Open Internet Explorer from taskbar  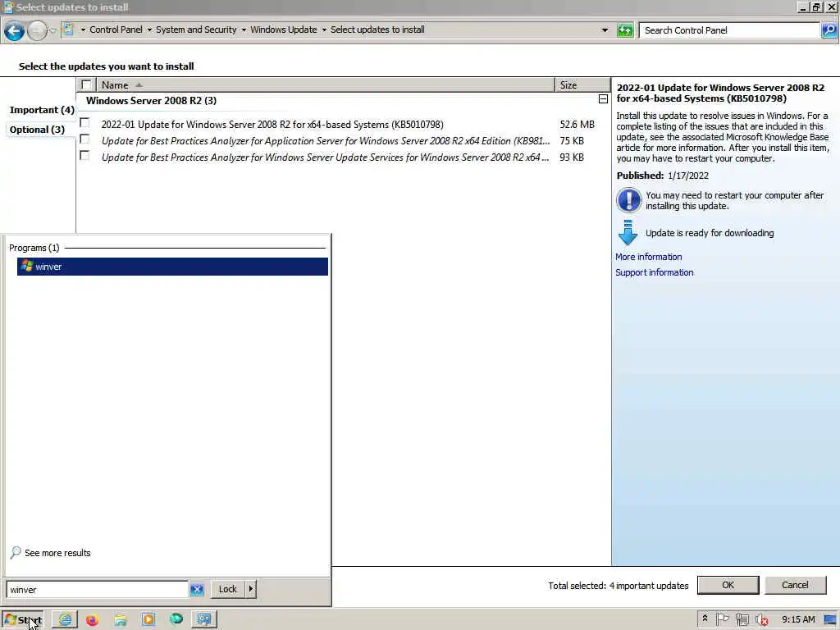66,619
